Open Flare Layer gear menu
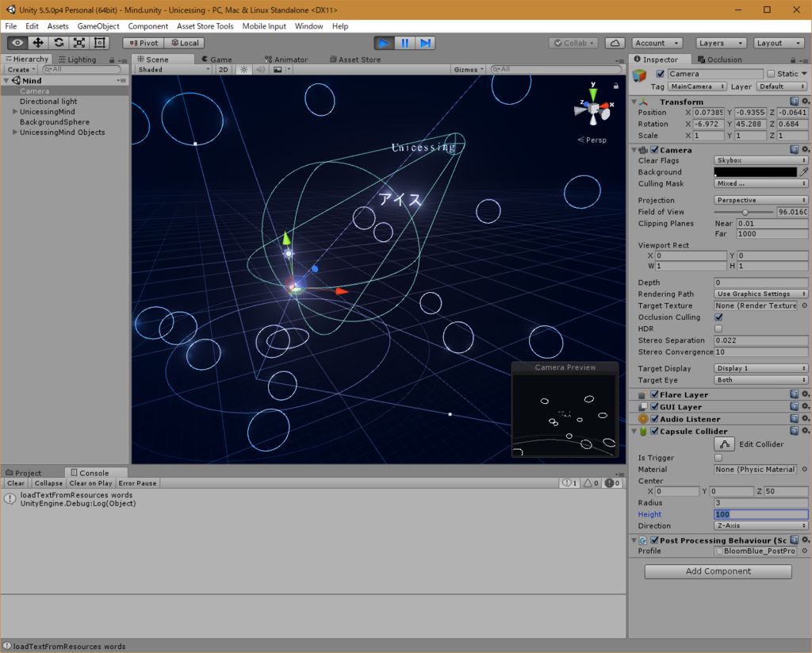812x653 pixels. [x=806, y=394]
